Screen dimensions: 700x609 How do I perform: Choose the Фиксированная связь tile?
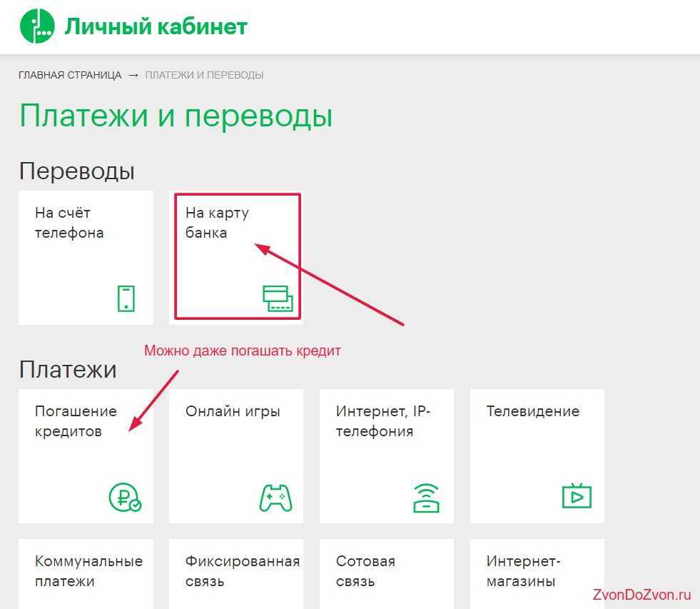[236, 573]
